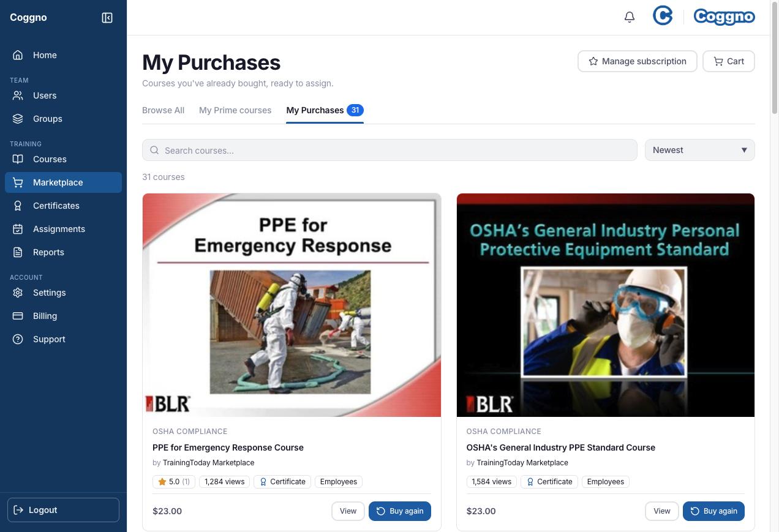The height and width of the screenshot is (532, 779).
Task: Click the '1,584 views' badge
Action: [x=492, y=482]
